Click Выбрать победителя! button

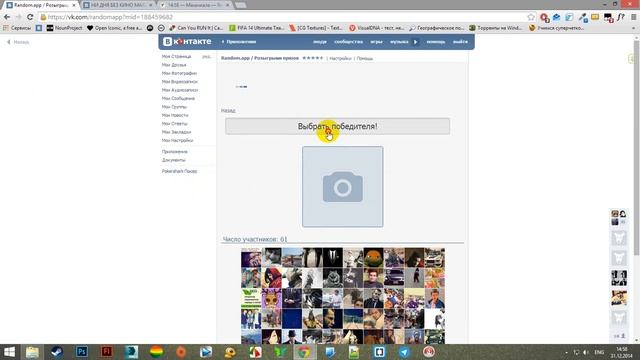(x=338, y=126)
